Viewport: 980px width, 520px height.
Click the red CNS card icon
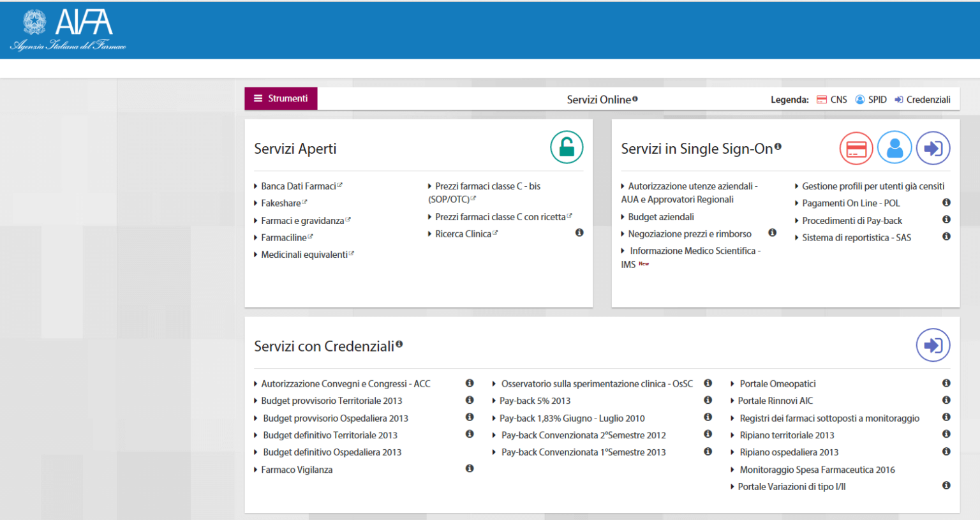(856, 149)
